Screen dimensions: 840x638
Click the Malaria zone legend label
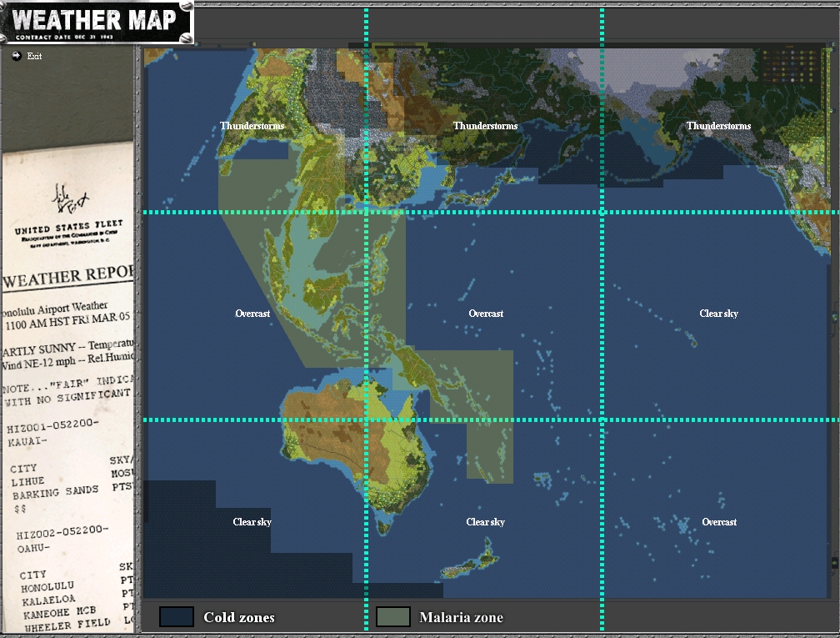(x=461, y=617)
